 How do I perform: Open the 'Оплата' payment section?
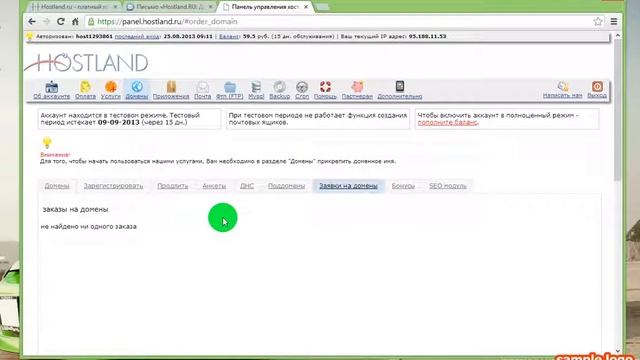tap(85, 90)
